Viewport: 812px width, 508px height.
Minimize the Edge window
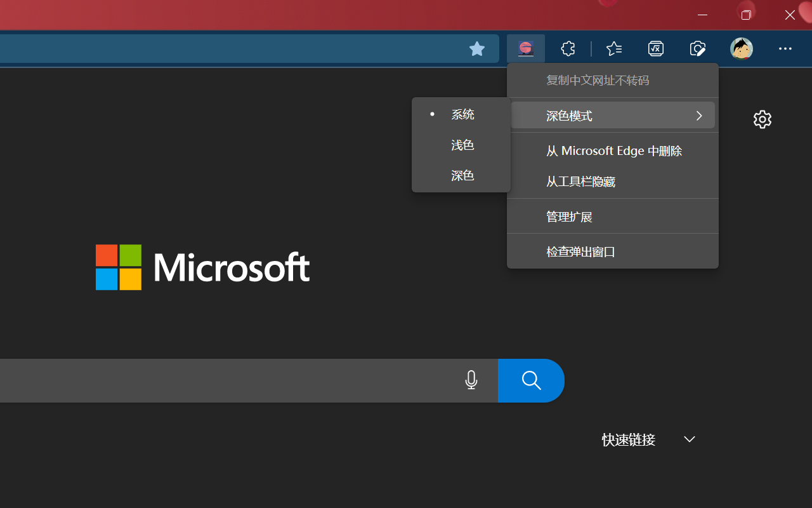coord(702,15)
